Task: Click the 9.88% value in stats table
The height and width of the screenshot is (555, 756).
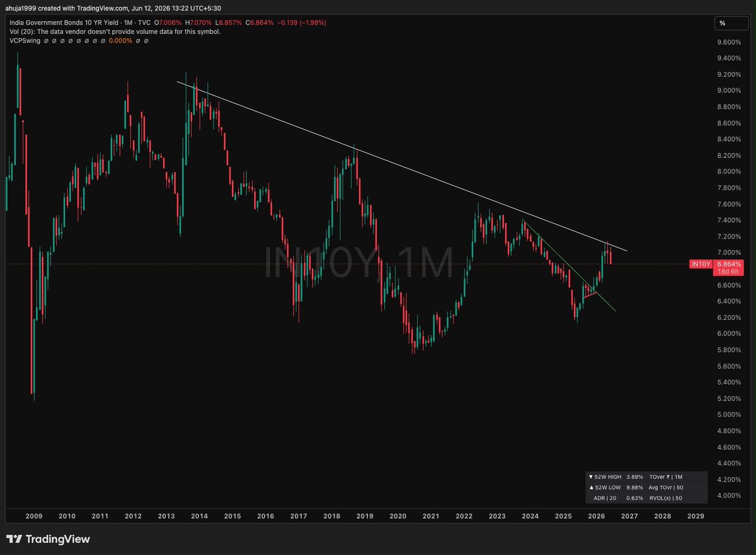Action: pyautogui.click(x=634, y=488)
